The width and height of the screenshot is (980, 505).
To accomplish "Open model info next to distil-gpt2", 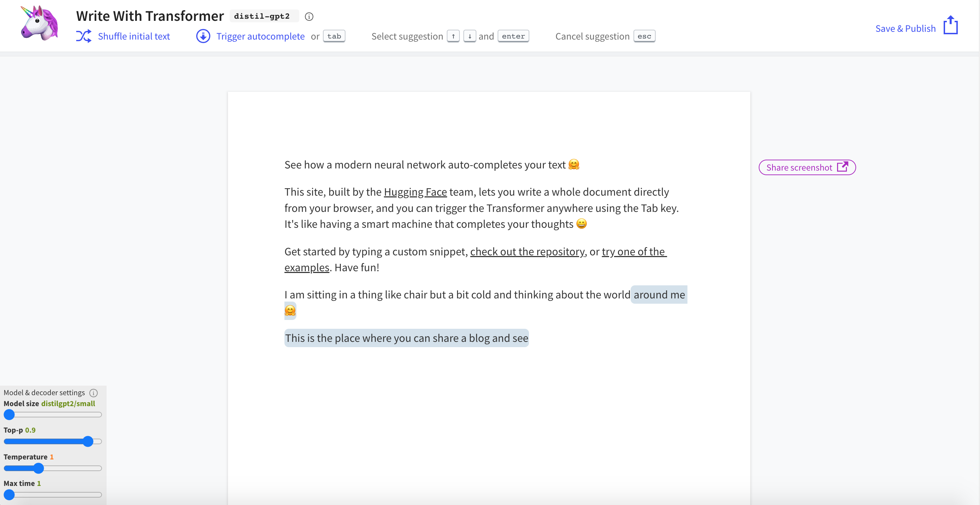I will pyautogui.click(x=309, y=16).
